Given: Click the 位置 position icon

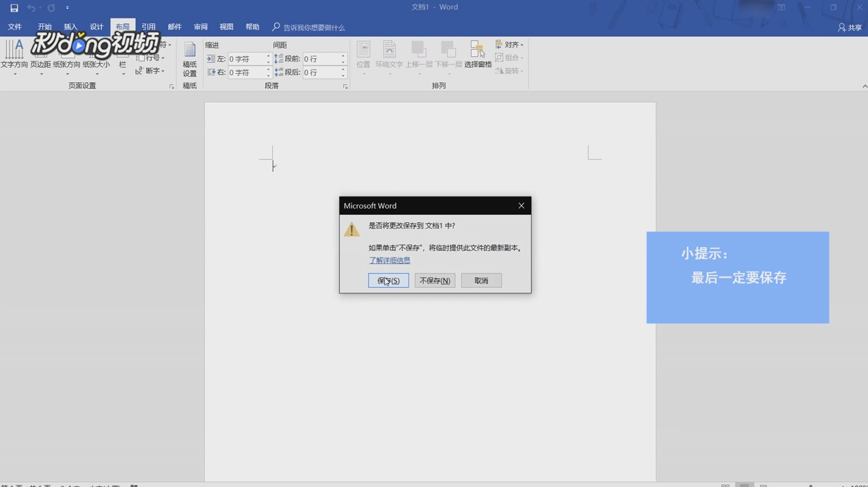Looking at the screenshot, I should [364, 57].
